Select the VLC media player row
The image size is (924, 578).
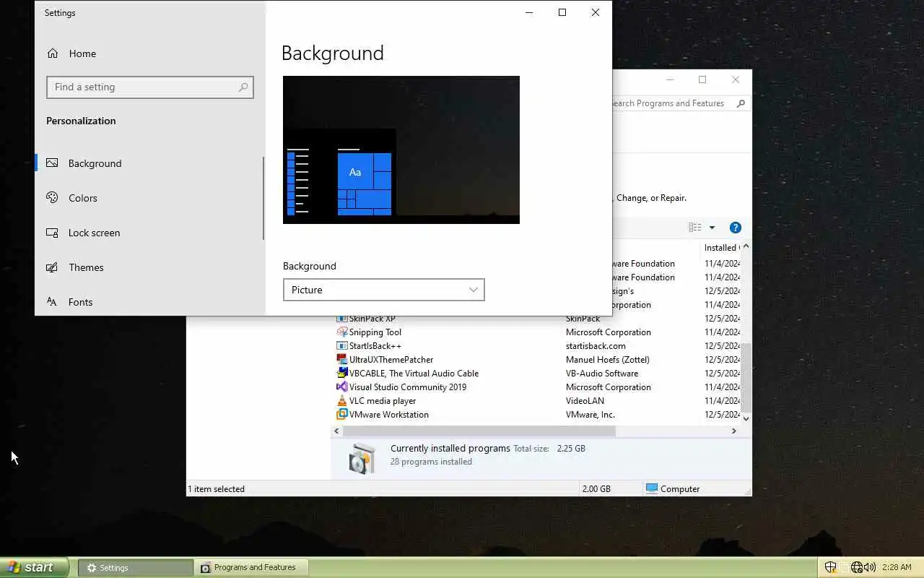pyautogui.click(x=537, y=401)
